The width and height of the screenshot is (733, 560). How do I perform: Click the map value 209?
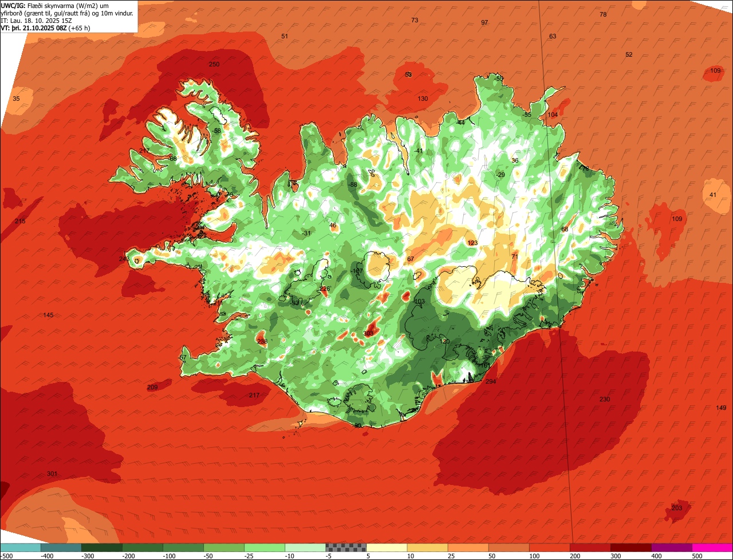click(x=152, y=387)
